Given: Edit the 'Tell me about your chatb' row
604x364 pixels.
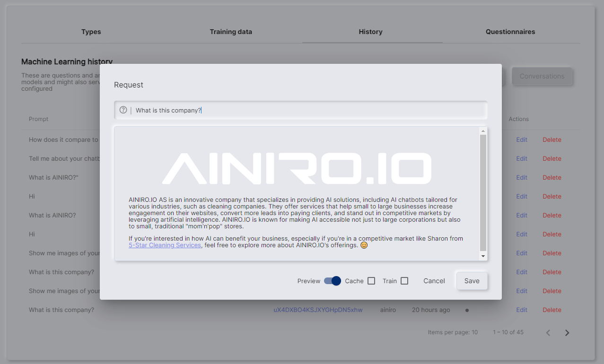Looking at the screenshot, I should pos(522,159).
